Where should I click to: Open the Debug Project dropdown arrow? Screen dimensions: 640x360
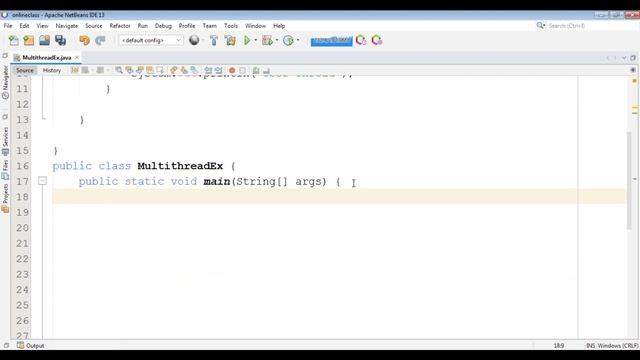pos(277,40)
